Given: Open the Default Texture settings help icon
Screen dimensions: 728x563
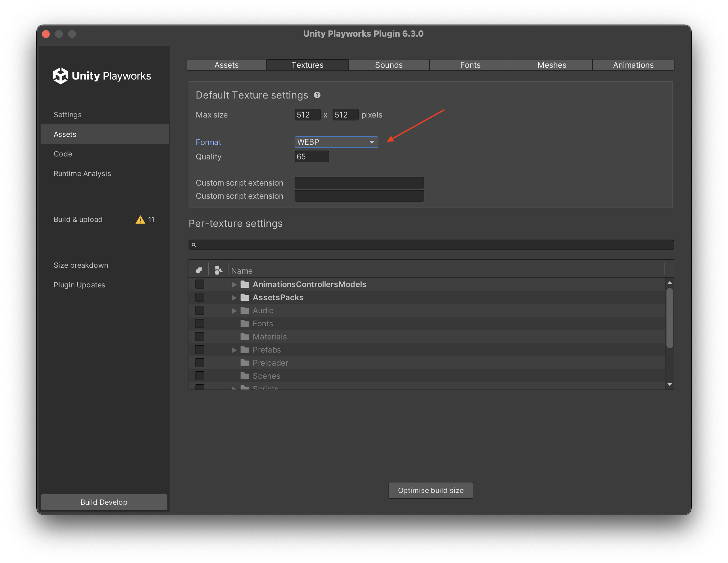Looking at the screenshot, I should [x=317, y=95].
